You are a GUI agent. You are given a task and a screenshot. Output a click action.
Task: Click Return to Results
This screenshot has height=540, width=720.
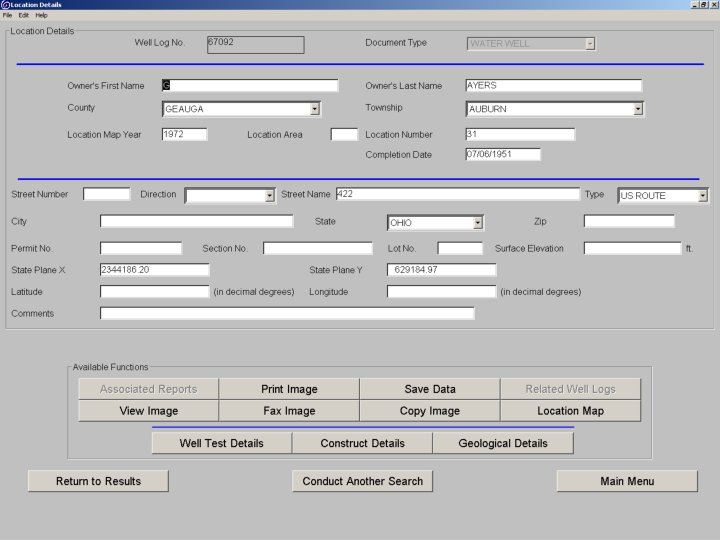[98, 481]
